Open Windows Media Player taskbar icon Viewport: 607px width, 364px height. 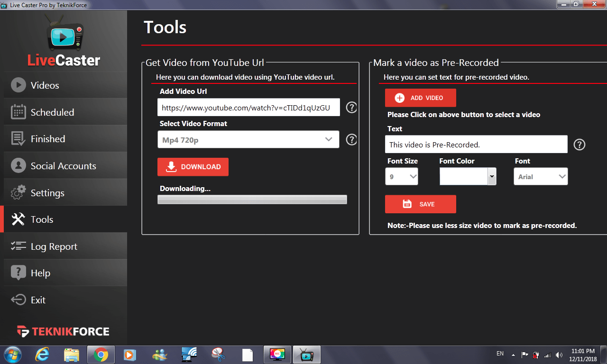coord(129,355)
